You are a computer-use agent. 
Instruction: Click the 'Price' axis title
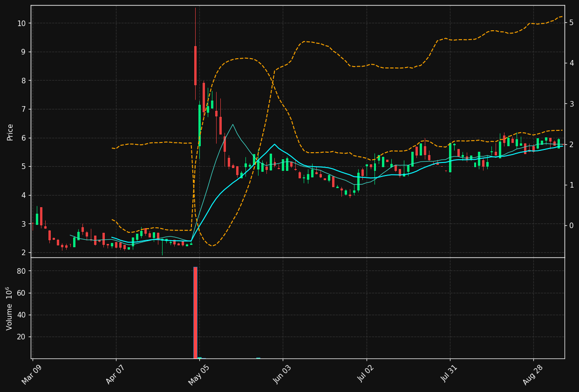pos(10,132)
